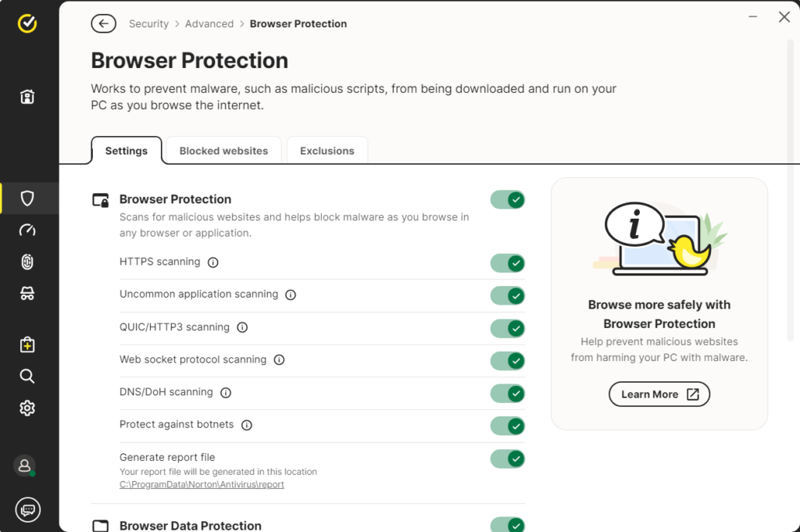Open the Exclusions tab
Image resolution: width=800 pixels, height=532 pixels.
tap(327, 151)
